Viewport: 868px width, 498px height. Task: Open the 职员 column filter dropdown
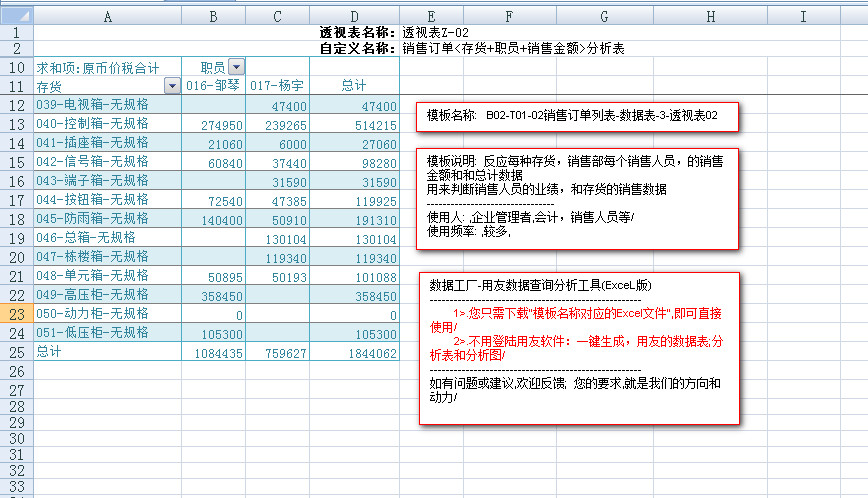(236, 67)
